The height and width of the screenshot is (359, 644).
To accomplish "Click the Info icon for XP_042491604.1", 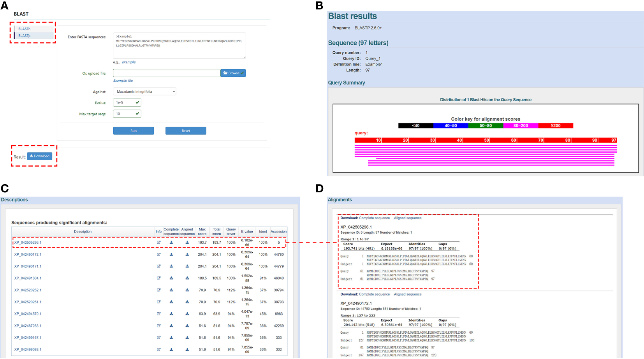I will [159, 278].
